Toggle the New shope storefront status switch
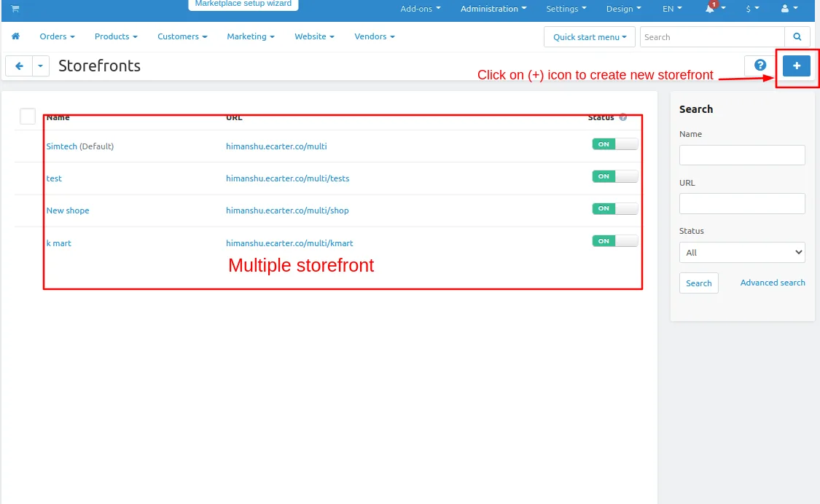This screenshot has width=820, height=504. (615, 208)
